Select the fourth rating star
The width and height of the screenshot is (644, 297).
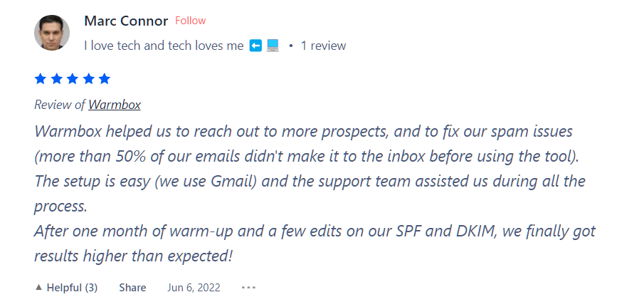(x=88, y=78)
